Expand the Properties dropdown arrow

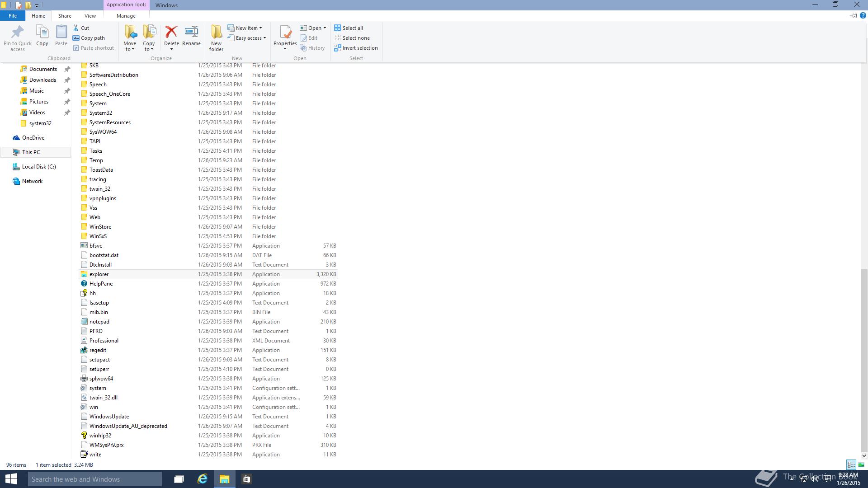pos(285,49)
